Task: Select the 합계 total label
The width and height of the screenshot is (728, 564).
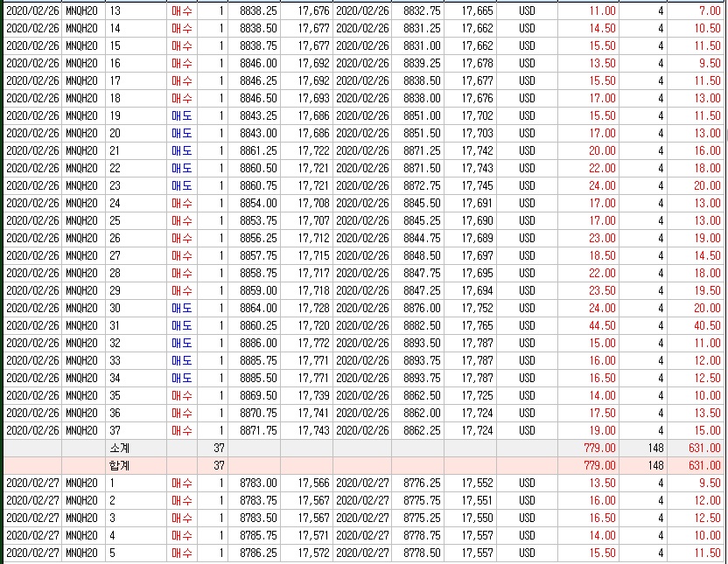Action: tap(119, 465)
